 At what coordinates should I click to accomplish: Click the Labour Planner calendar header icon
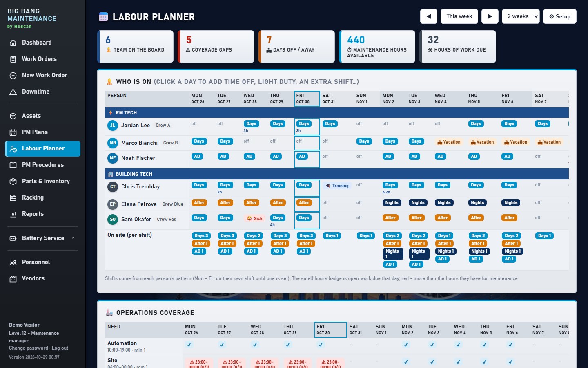(x=103, y=17)
